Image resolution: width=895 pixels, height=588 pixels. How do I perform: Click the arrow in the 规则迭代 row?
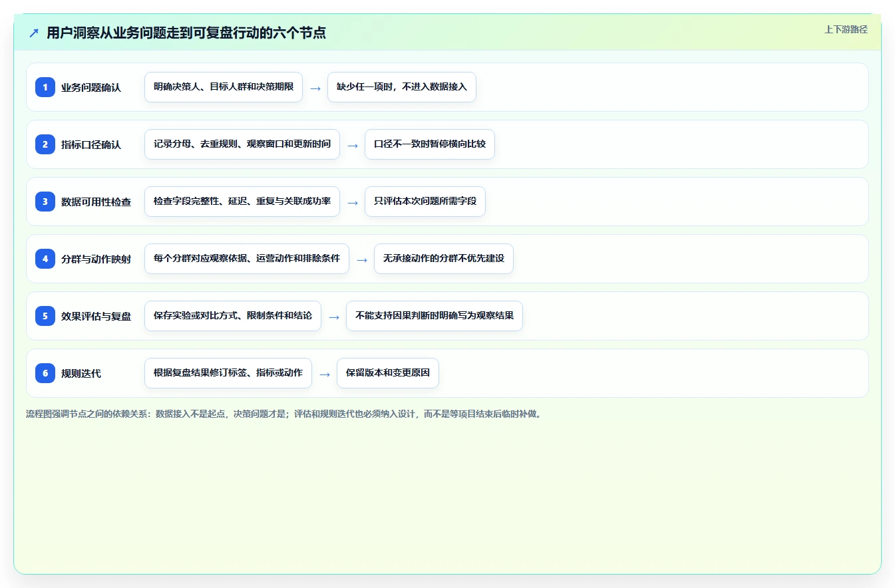pos(325,374)
